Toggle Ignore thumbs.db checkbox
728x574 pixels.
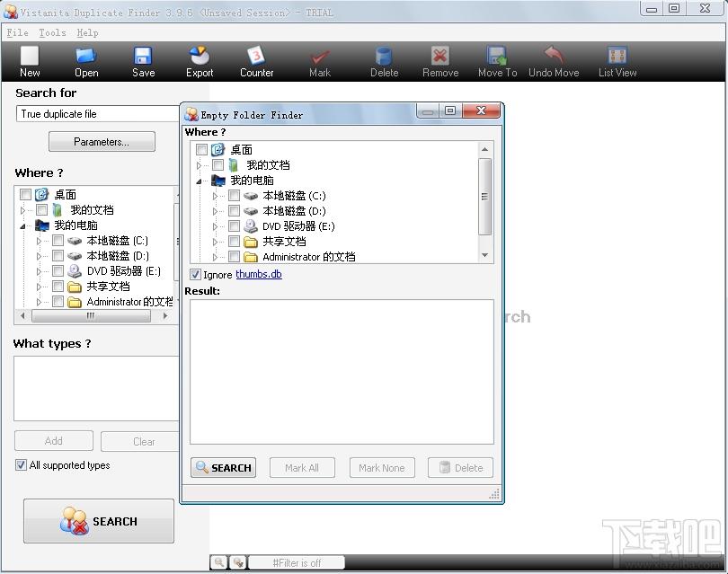(x=195, y=274)
